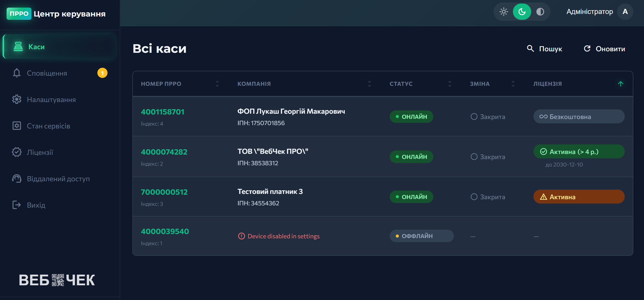The height and width of the screenshot is (300, 644).
Task: Select dark theme moon icon
Action: click(522, 12)
